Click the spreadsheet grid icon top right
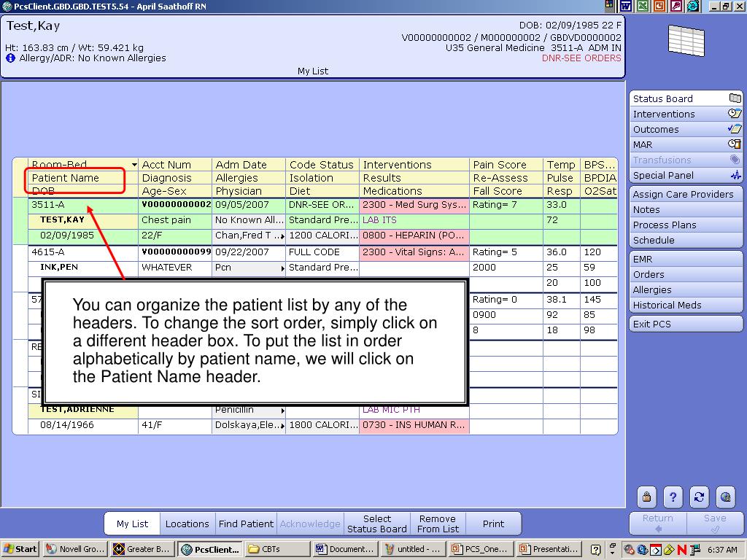747x560 pixels. point(686,41)
